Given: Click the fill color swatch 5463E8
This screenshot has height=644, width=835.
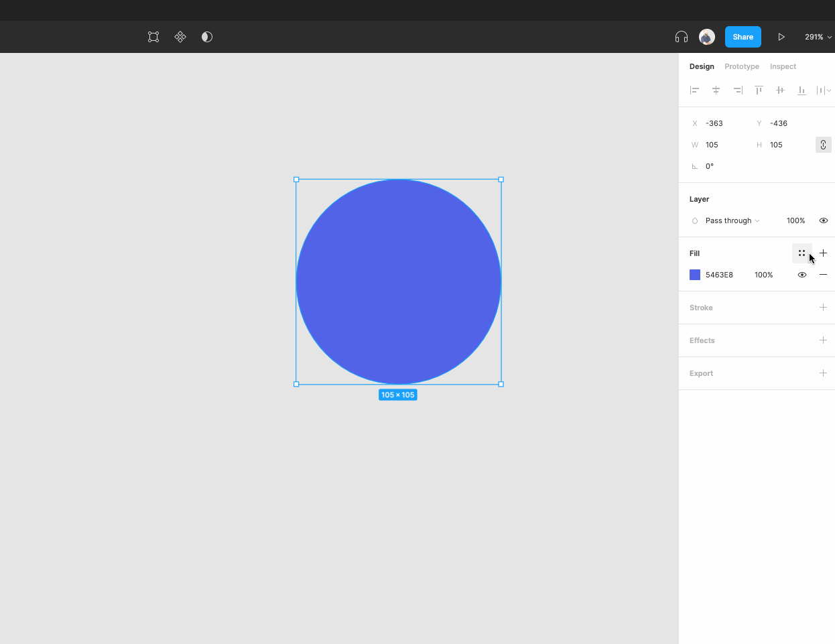Looking at the screenshot, I should tap(695, 275).
